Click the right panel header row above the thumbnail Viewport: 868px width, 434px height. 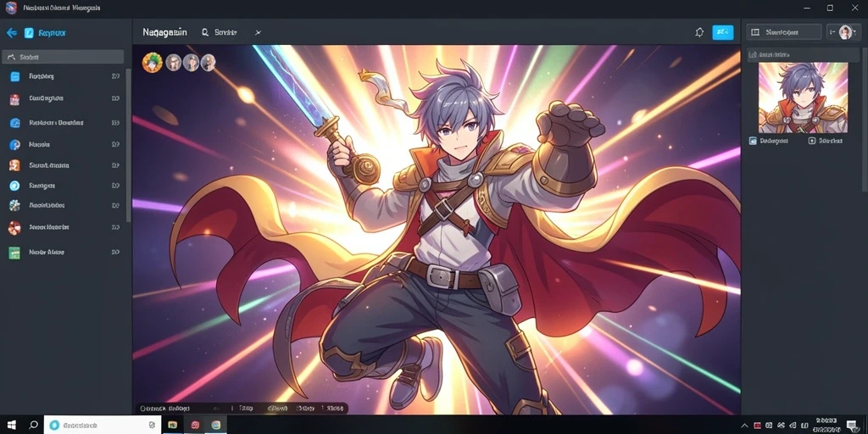[803, 55]
